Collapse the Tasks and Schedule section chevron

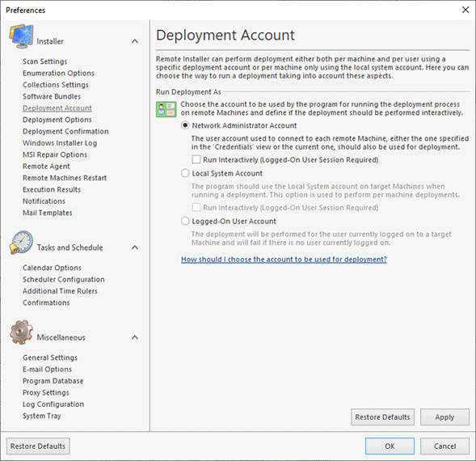tap(135, 247)
